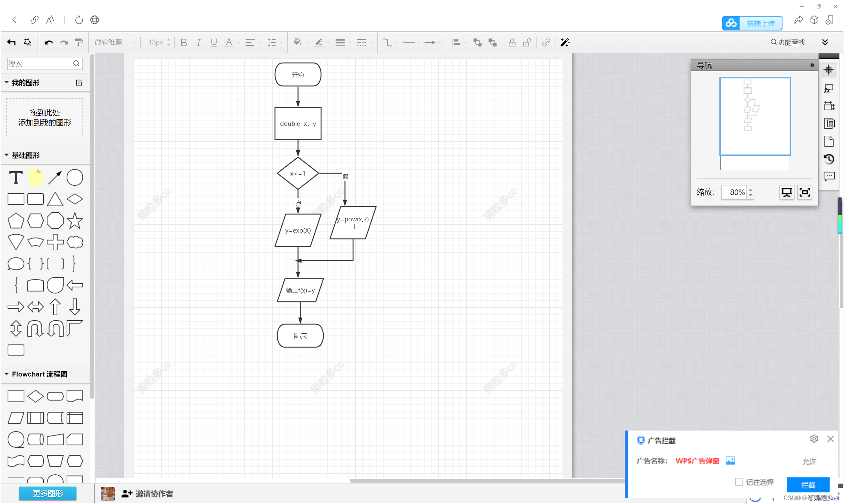
Task: Send shape to back icon
Action: click(493, 42)
